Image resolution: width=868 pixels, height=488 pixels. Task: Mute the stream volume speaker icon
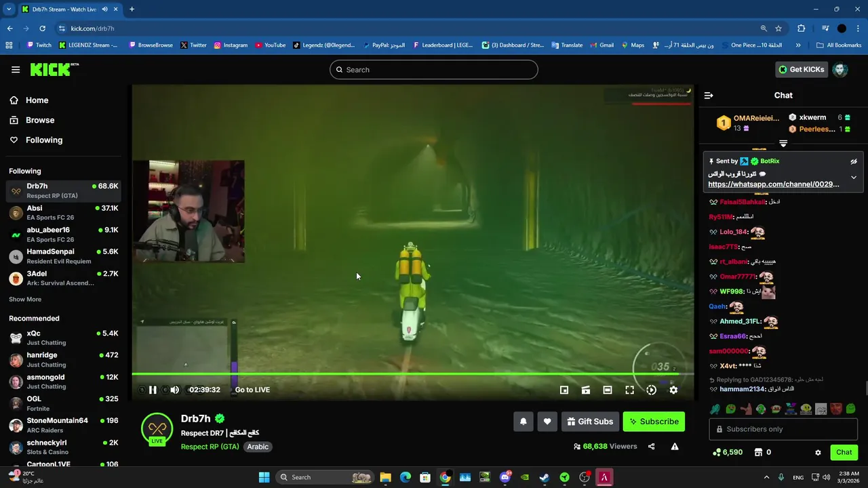[x=174, y=390]
